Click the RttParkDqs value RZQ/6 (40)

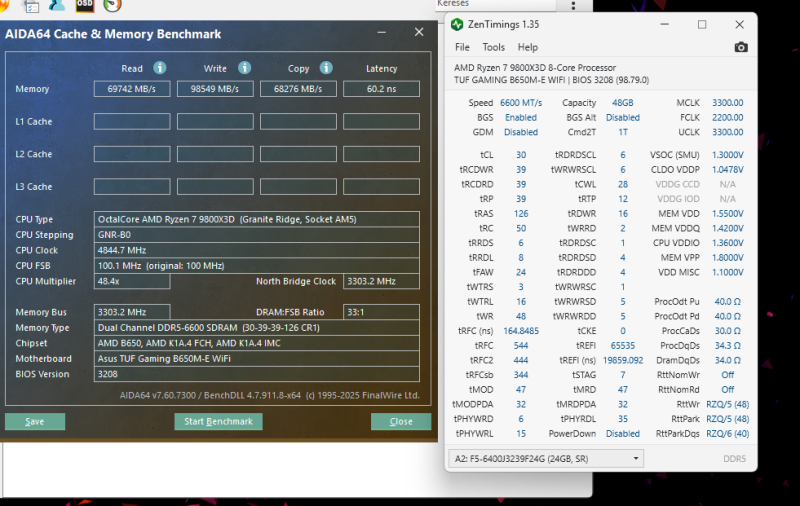(728, 434)
